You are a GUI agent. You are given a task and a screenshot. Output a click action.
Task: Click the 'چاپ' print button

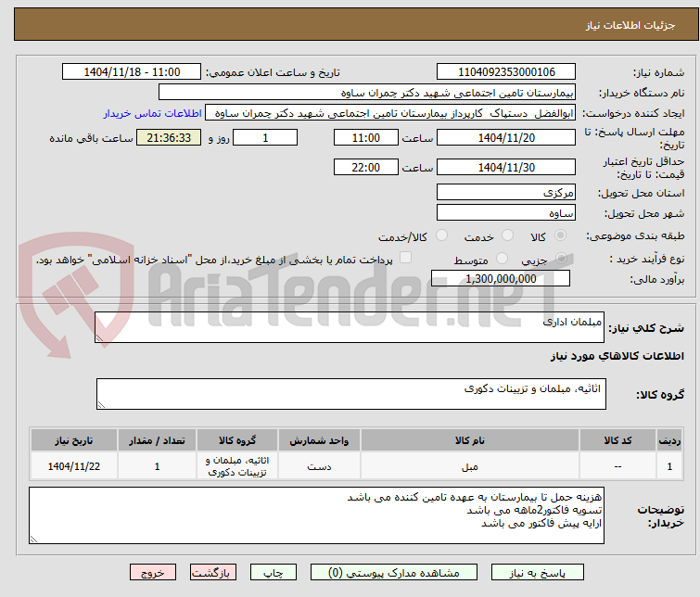tap(274, 573)
